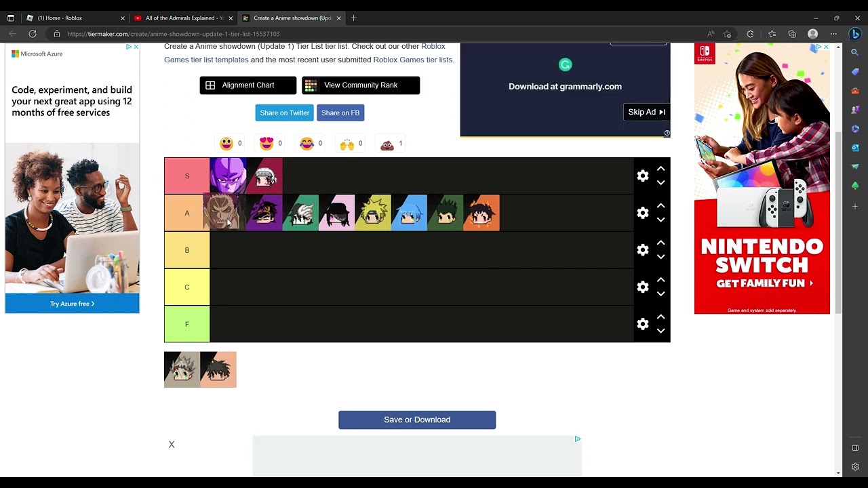This screenshot has width=868, height=488.
Task: Pick the peach-background unranked character
Action: coord(218,369)
